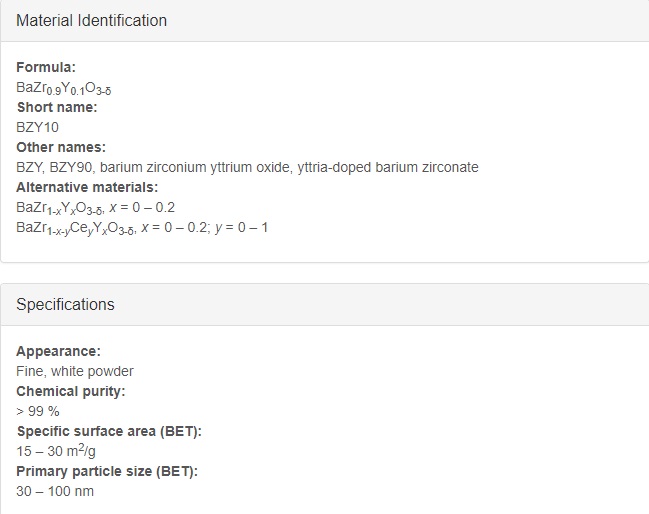
Task: Click the Alternative materials label
Action: pos(87,187)
